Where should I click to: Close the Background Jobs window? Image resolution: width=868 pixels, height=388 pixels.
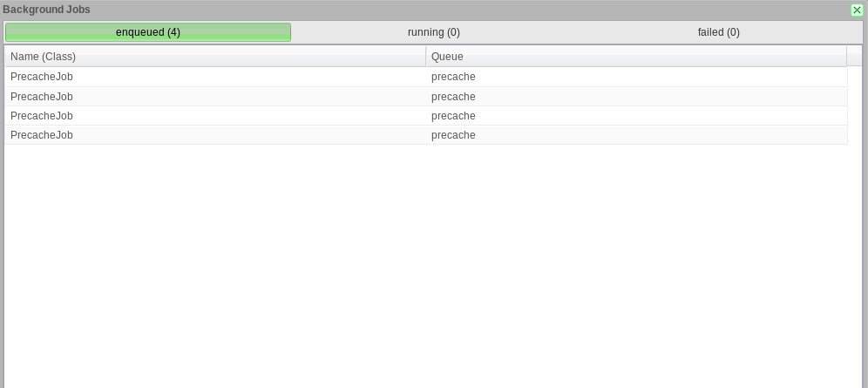[857, 10]
